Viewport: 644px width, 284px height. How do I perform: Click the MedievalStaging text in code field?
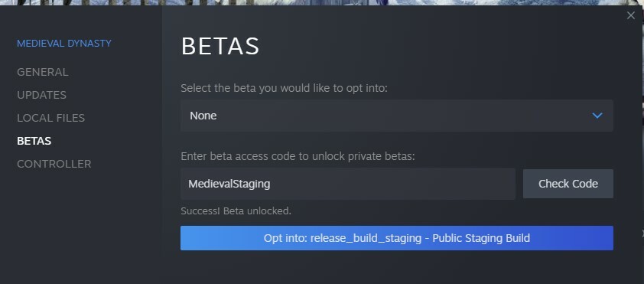(x=229, y=184)
